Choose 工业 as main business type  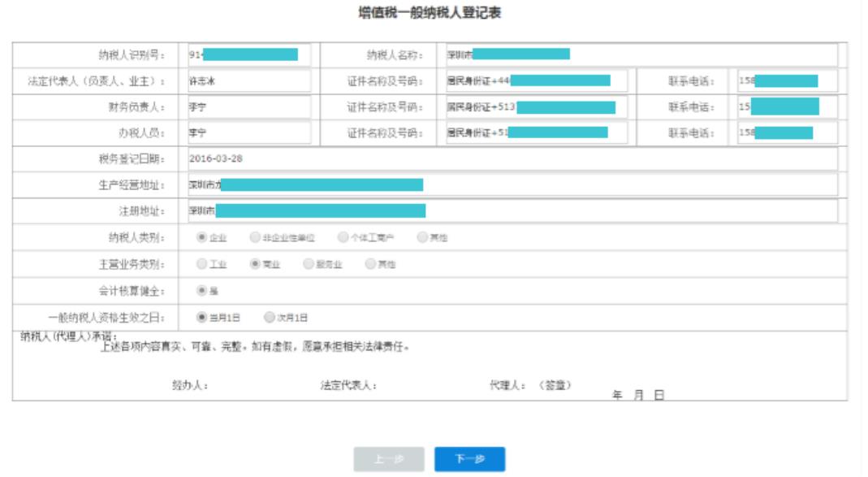pyautogui.click(x=201, y=264)
